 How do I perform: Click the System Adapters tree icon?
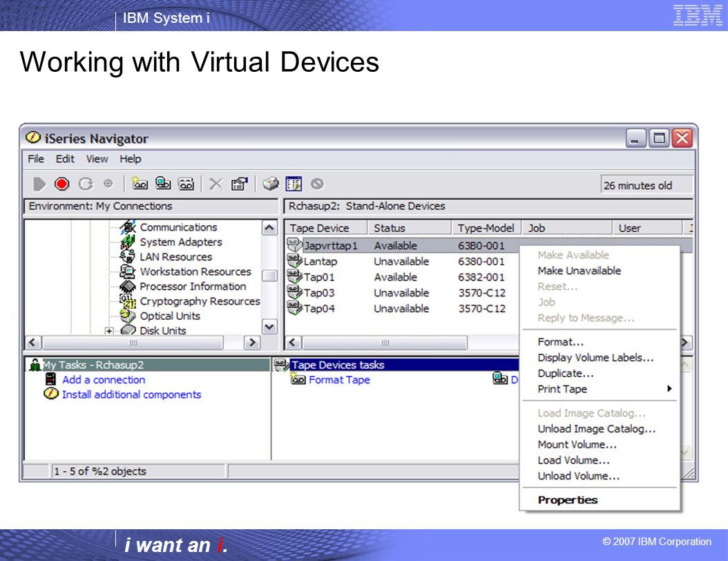coord(128,242)
